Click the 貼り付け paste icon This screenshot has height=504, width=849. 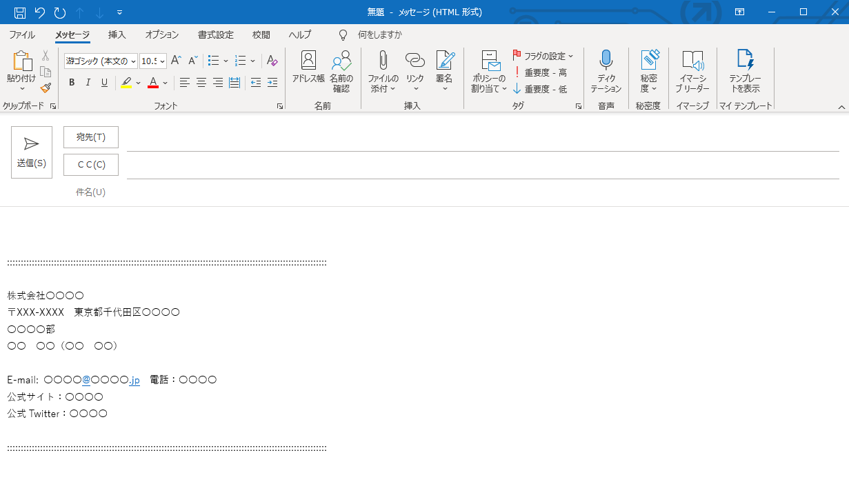(22, 61)
